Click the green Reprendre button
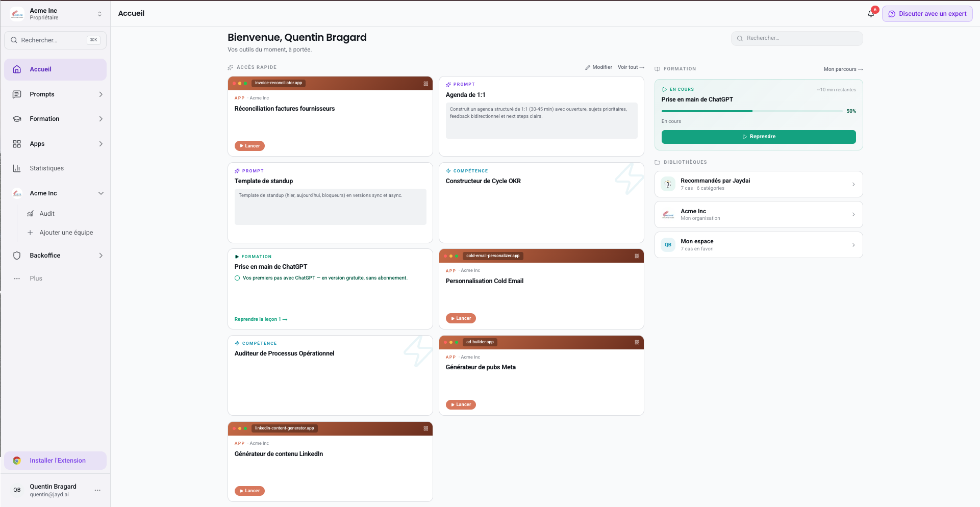The image size is (980, 507). point(759,137)
